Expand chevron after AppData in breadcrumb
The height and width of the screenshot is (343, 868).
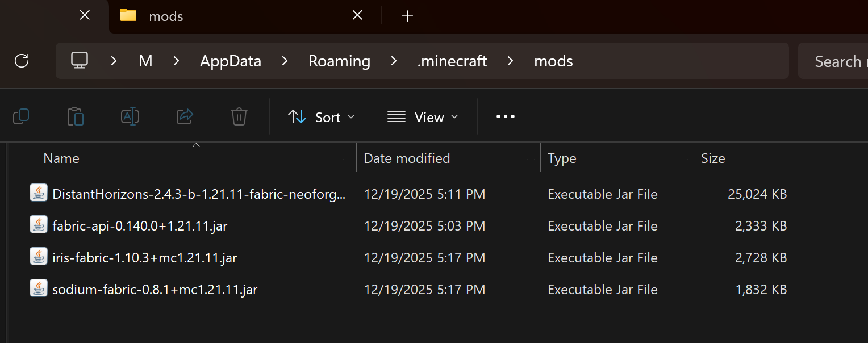(x=285, y=61)
